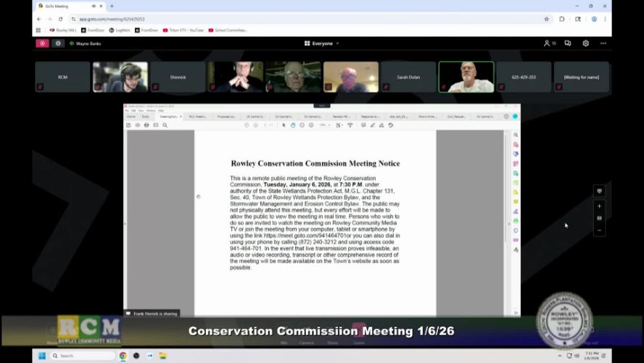
Task: Open a new browser tab
Action: click(111, 6)
